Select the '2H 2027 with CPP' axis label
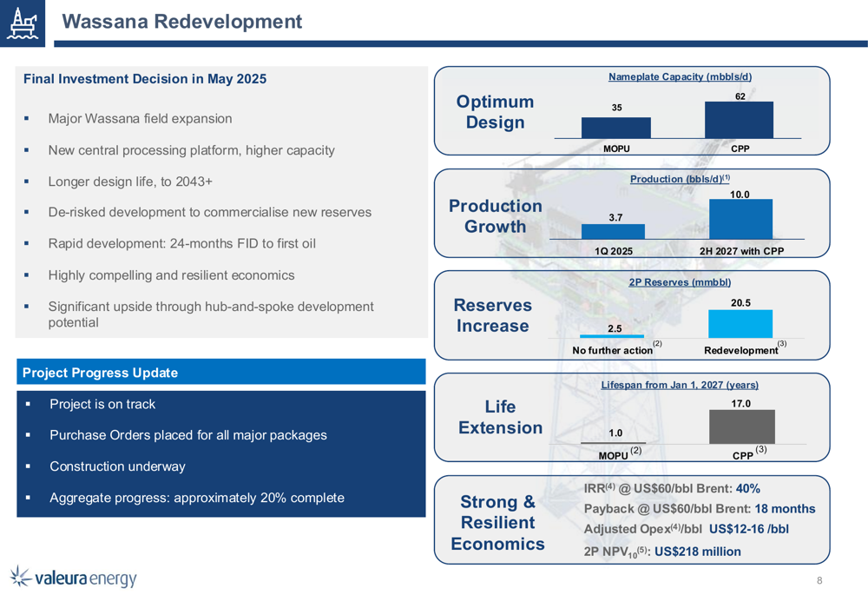Screen dimensions: 868x595 (x=742, y=251)
